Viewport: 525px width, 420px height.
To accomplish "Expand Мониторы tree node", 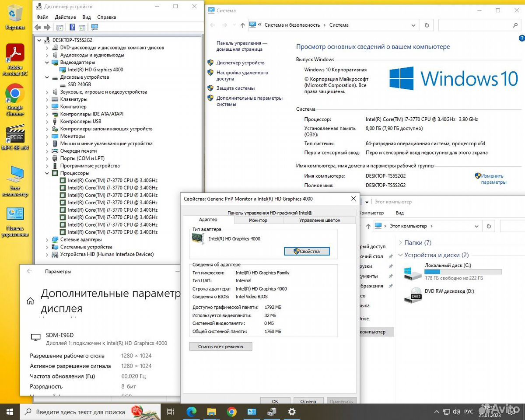I will (x=47, y=136).
